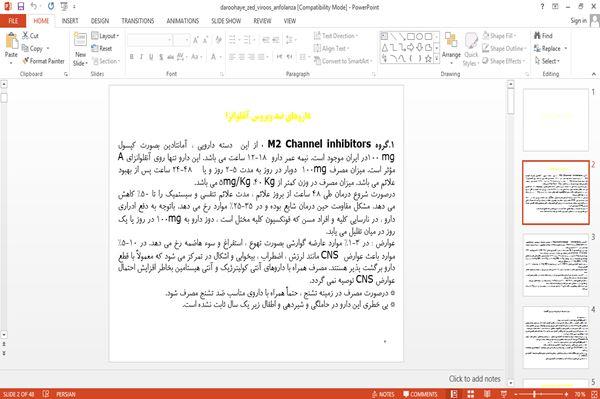The width and height of the screenshot is (600, 399).
Task: Toggle Underline formatting
Action: coord(151,57)
